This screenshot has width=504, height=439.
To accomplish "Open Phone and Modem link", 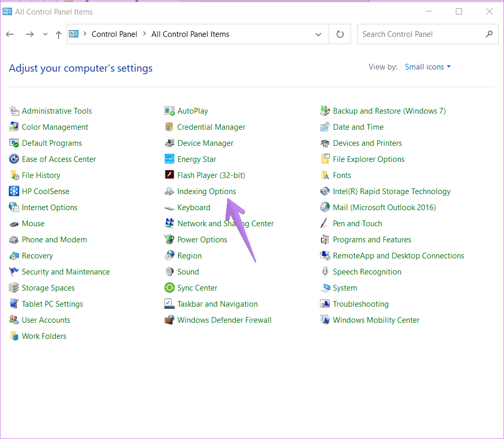I will (54, 240).
